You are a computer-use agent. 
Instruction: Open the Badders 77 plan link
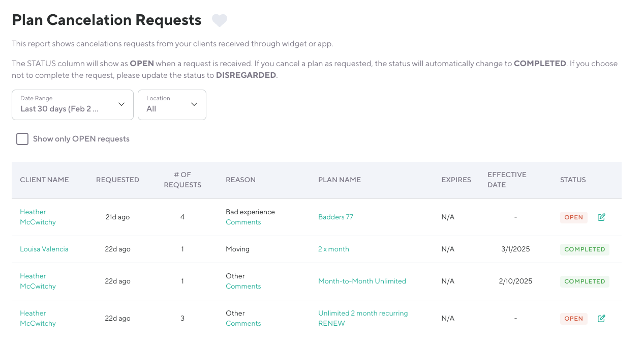tap(335, 217)
